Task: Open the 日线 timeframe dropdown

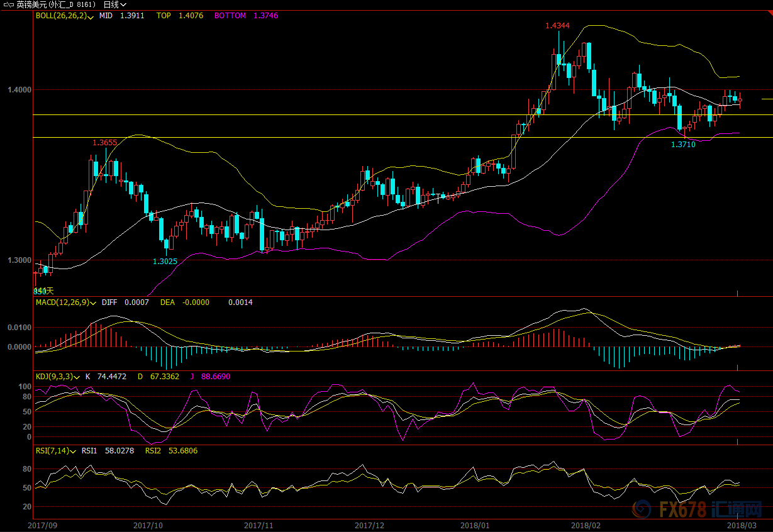Action: (x=114, y=4)
